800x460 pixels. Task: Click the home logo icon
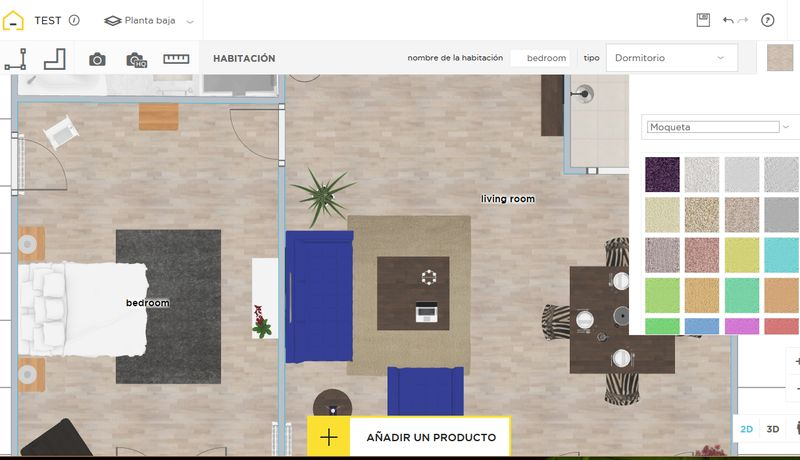[14, 20]
